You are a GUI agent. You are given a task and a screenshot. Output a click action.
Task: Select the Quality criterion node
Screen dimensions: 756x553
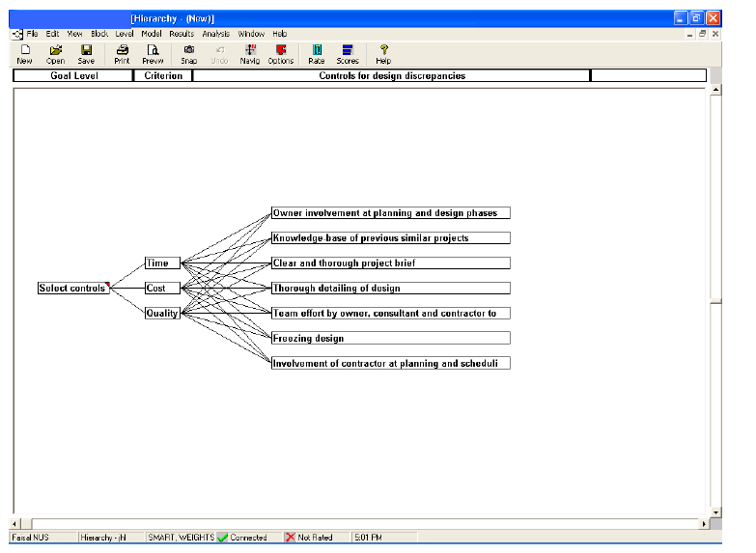coord(162,314)
